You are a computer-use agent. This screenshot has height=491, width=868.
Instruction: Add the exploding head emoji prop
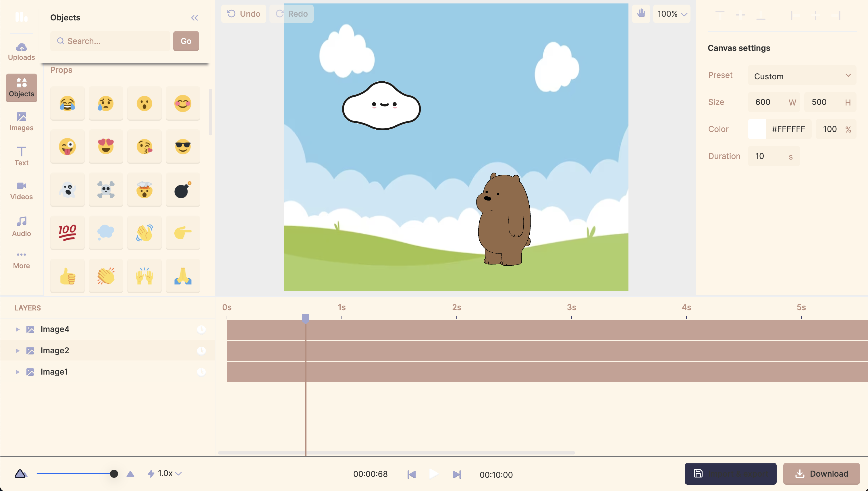click(144, 189)
